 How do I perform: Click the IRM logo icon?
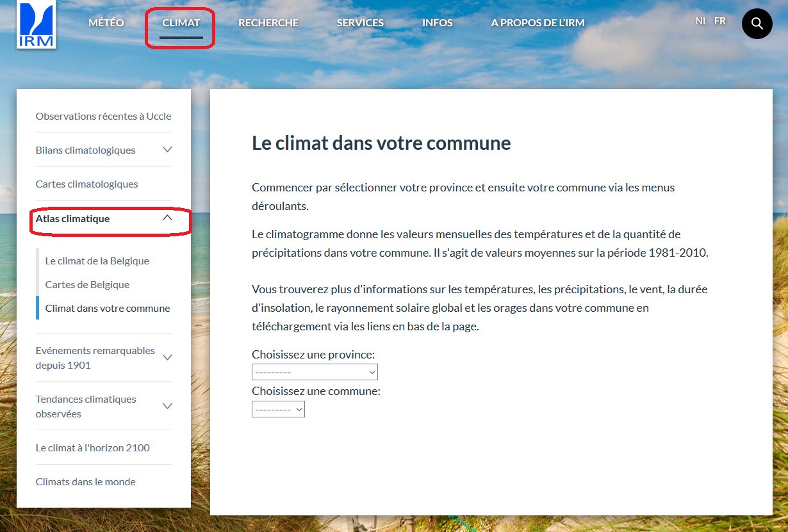[x=36, y=24]
